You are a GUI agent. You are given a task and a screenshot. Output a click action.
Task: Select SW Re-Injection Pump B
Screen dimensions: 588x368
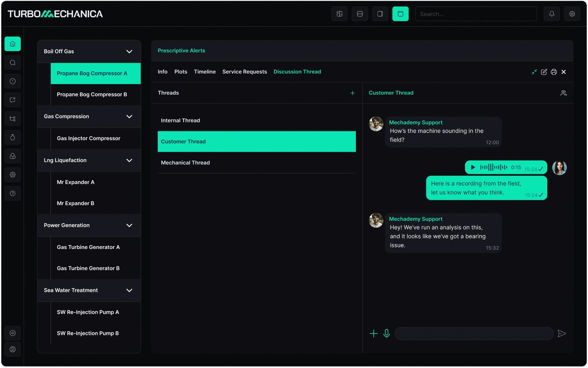[96, 333]
